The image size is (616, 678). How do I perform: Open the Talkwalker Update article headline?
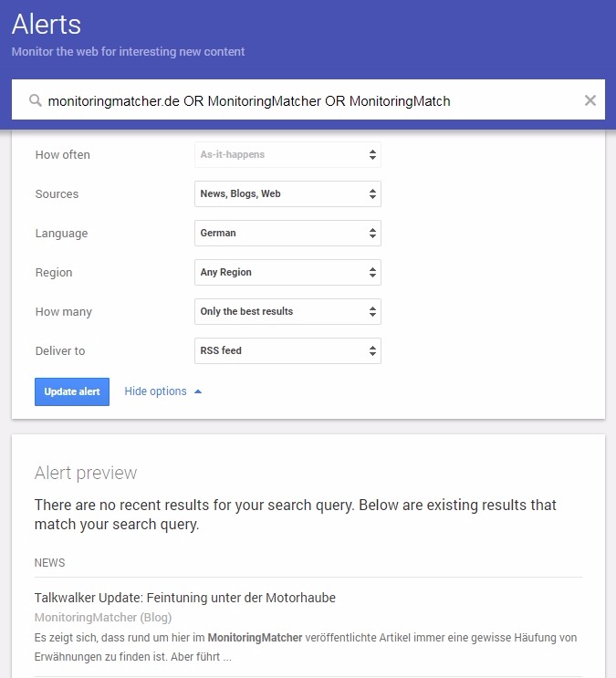[x=185, y=598]
